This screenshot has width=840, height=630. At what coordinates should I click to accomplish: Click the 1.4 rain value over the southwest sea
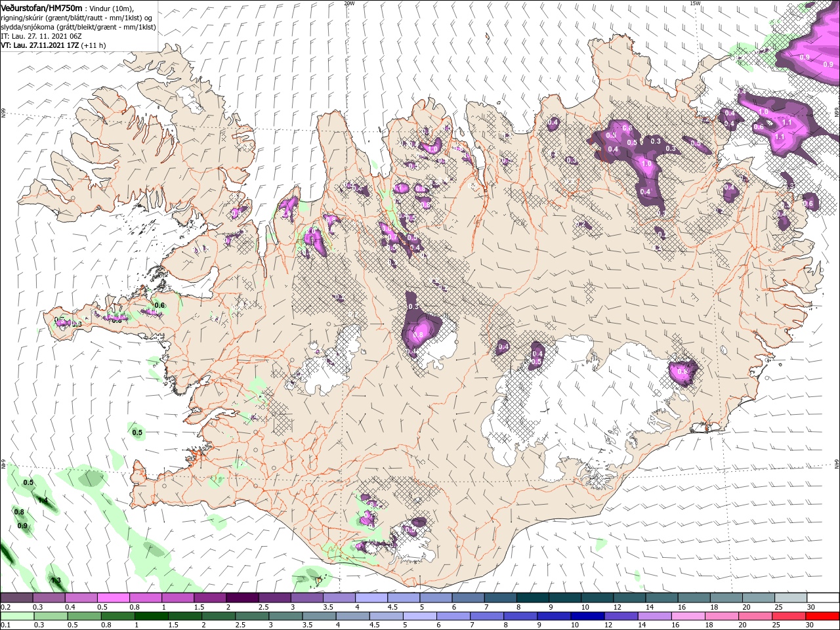(x=43, y=500)
